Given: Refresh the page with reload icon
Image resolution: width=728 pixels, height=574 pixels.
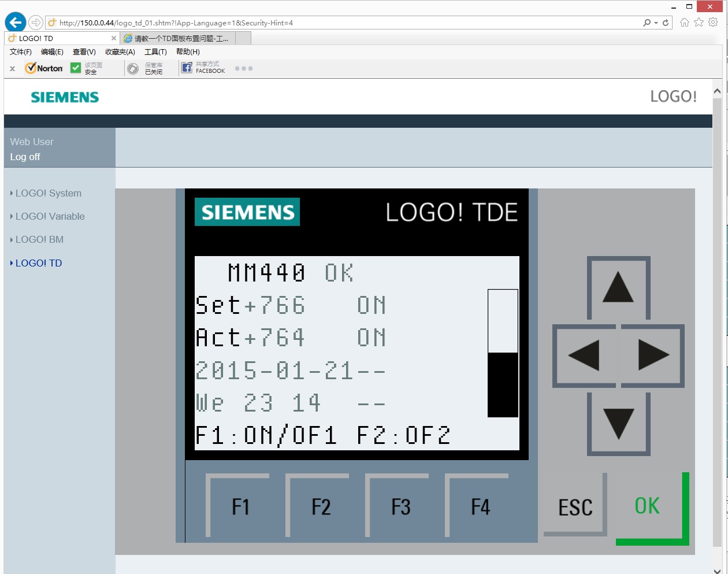Looking at the screenshot, I should click(666, 23).
